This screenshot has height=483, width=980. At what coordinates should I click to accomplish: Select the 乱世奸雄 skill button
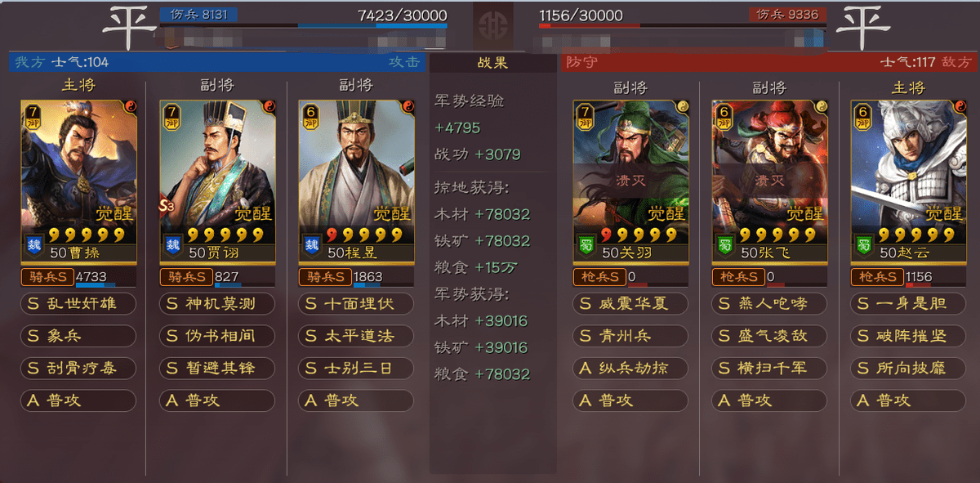coord(78,304)
